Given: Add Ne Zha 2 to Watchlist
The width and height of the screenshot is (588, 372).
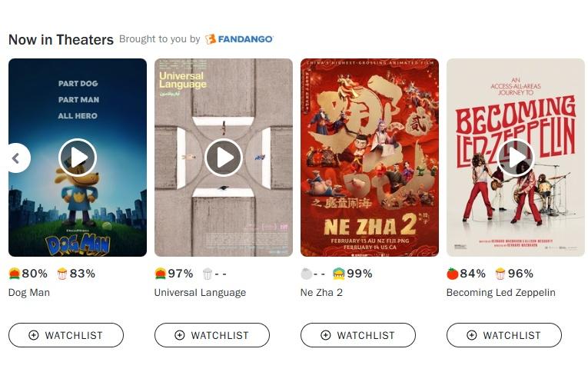Looking at the screenshot, I should point(358,335).
